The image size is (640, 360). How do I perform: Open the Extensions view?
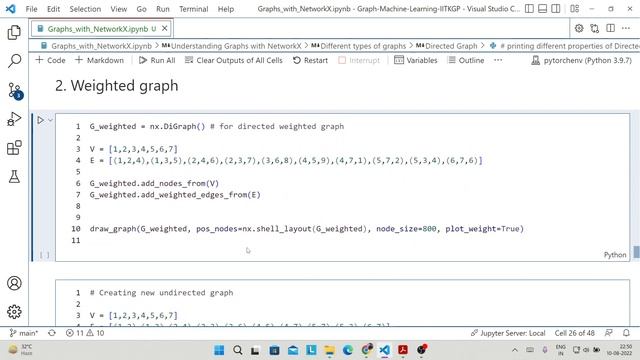14,148
